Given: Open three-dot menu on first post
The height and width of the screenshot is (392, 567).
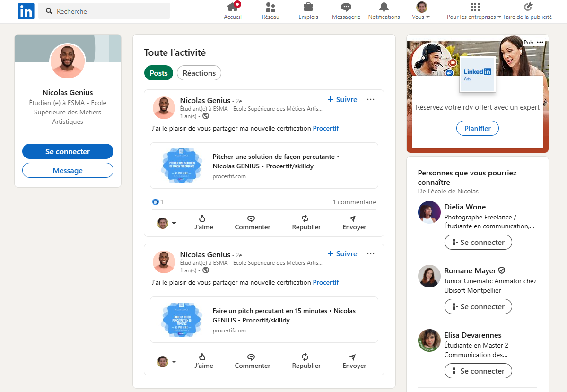Looking at the screenshot, I should coord(371,99).
